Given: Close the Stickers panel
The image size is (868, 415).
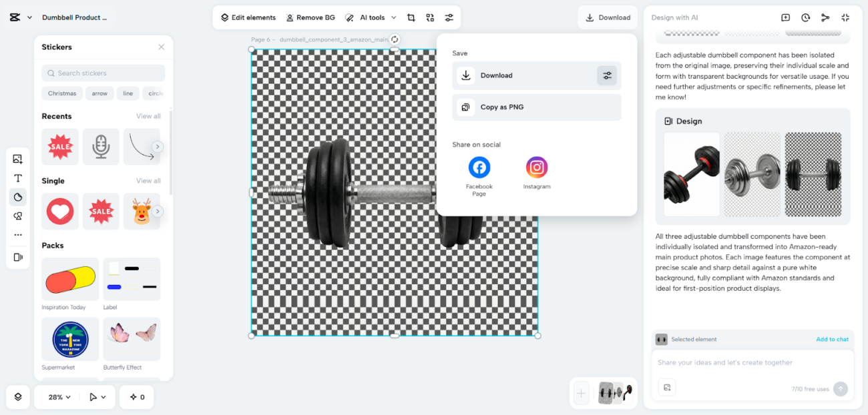Looking at the screenshot, I should coord(161,47).
